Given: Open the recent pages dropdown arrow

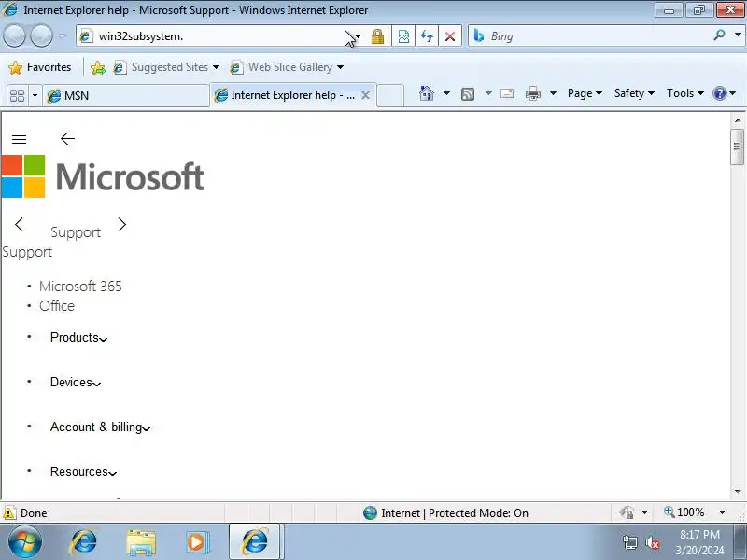Looking at the screenshot, I should coord(63,36).
